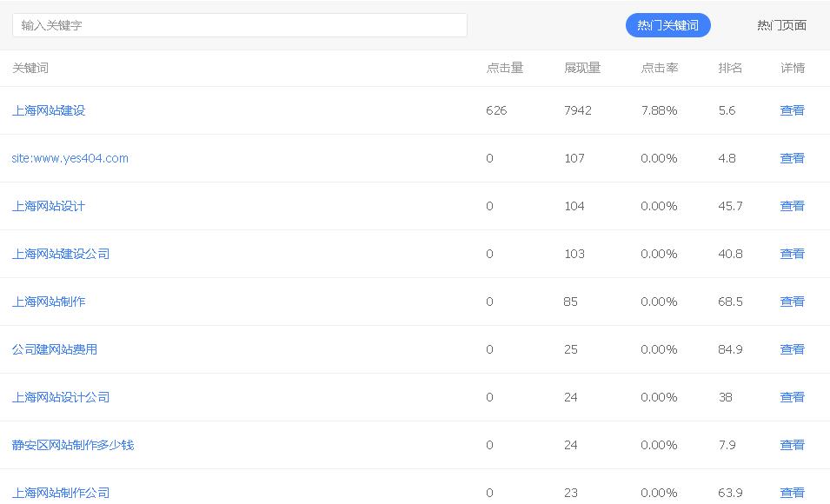Click the 上海网站制作 keyword link
Image resolution: width=830 pixels, height=504 pixels.
click(49, 302)
